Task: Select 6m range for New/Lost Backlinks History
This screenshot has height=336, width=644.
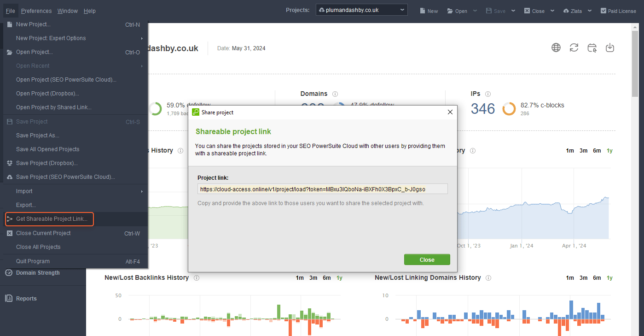Action: click(327, 278)
